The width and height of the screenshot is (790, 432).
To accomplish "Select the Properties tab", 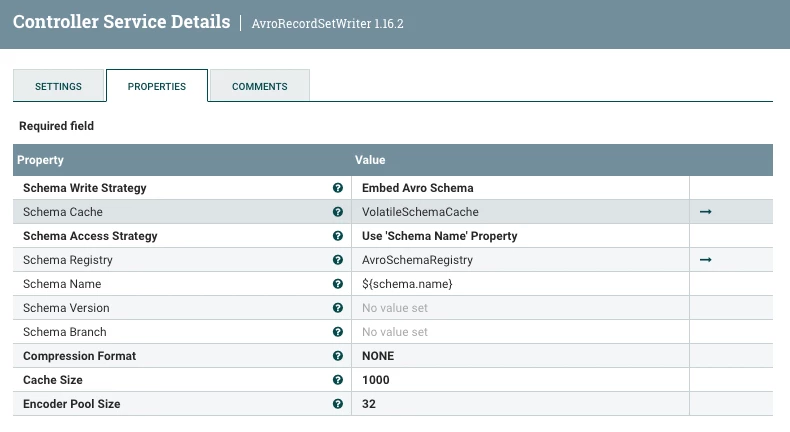I will [157, 86].
